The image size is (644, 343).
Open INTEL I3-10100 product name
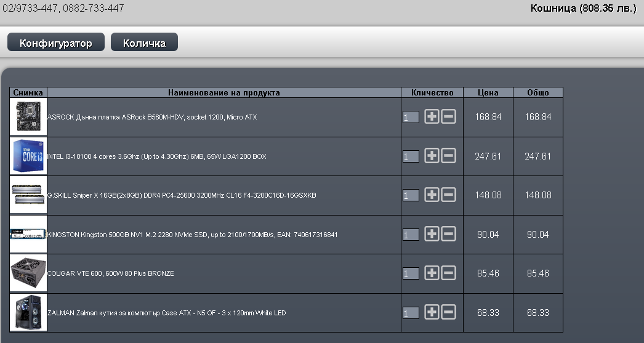[x=156, y=156]
